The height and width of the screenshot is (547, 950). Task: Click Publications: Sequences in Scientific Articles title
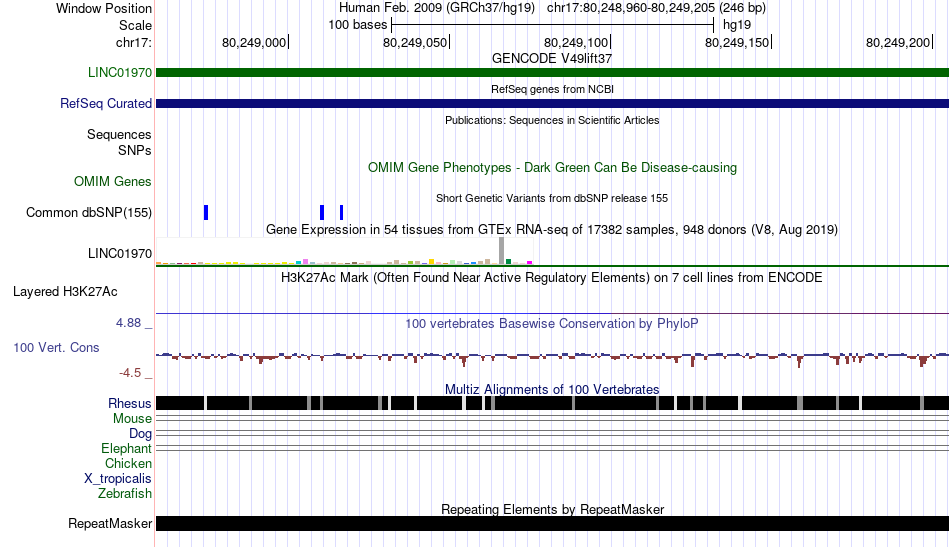[x=552, y=121]
